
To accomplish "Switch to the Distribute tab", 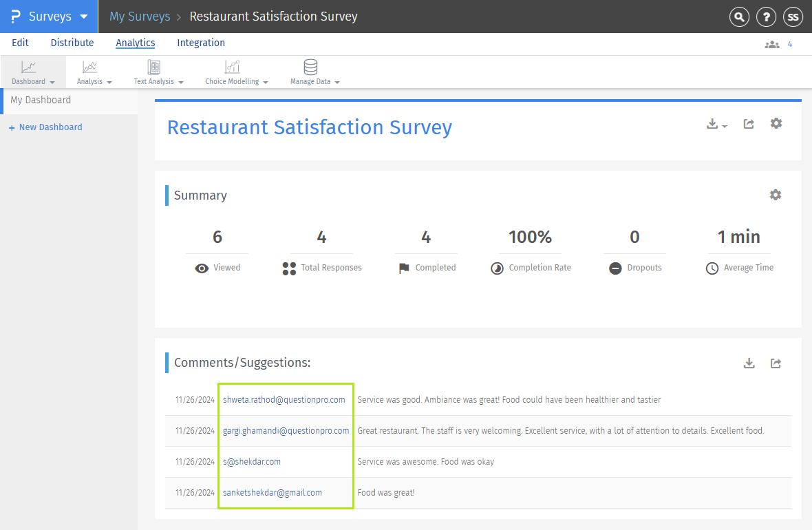I will point(72,43).
